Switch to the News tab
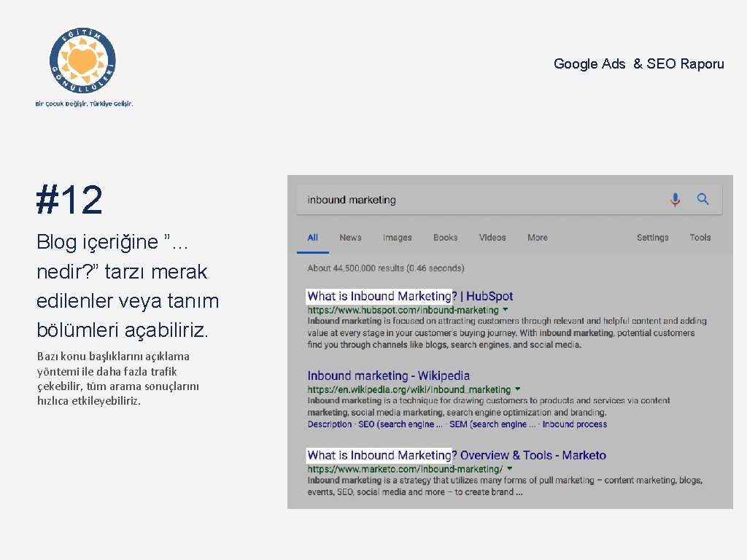 click(x=350, y=237)
